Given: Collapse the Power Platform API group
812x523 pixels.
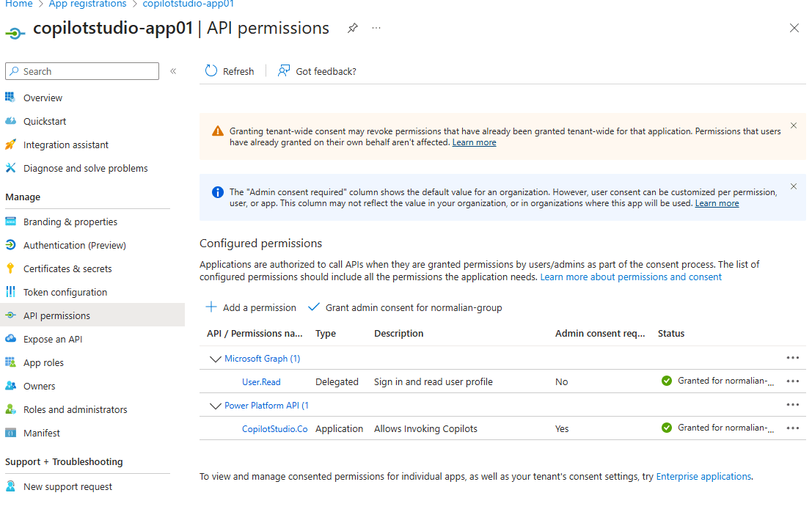Looking at the screenshot, I should point(216,406).
